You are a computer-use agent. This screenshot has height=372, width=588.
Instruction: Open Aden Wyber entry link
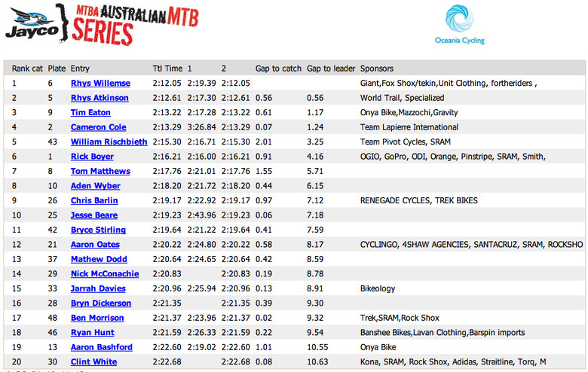[x=96, y=186]
